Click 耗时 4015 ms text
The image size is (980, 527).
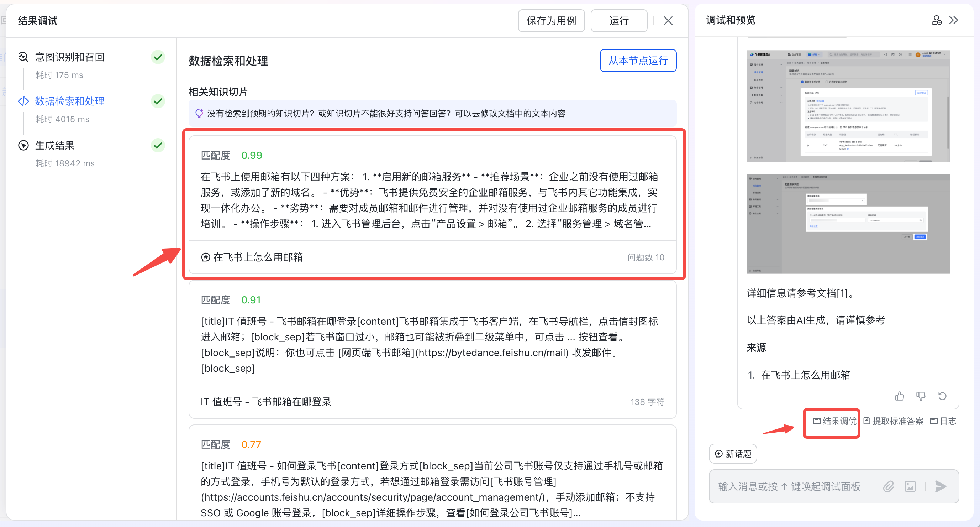[x=62, y=119]
